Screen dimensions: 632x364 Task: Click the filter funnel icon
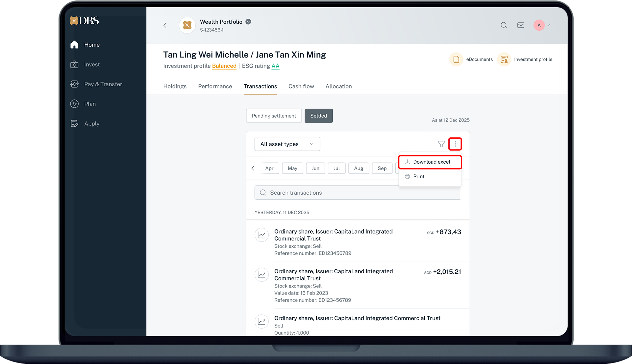coord(441,144)
